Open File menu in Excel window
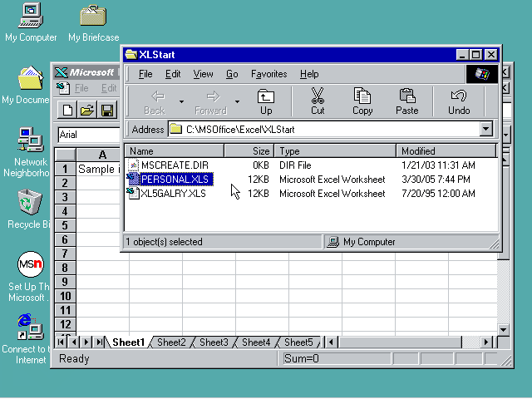 81,88
